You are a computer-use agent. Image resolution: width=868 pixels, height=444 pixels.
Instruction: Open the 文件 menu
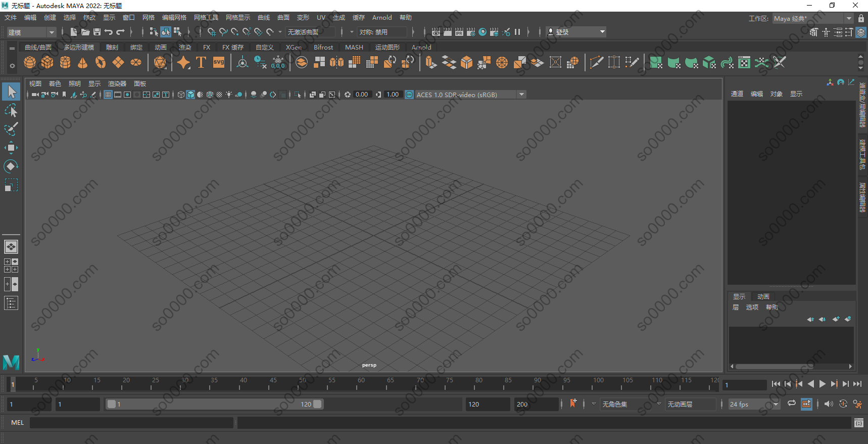[11, 18]
